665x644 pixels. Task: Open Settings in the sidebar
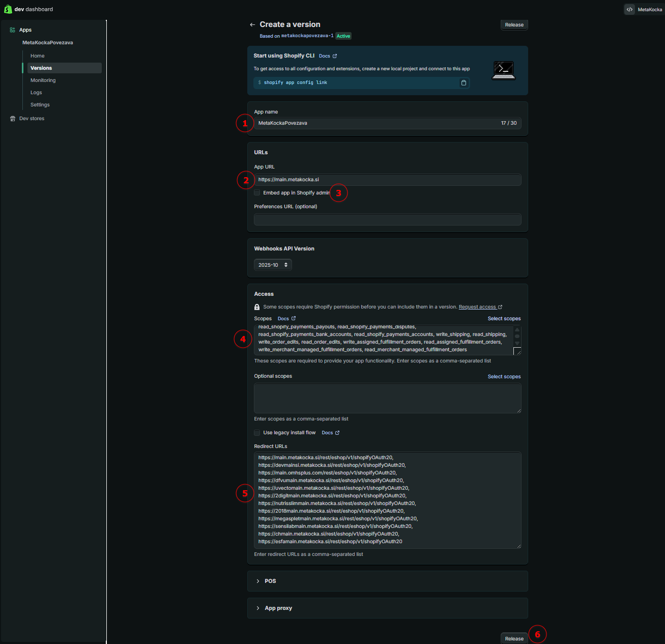(x=40, y=105)
